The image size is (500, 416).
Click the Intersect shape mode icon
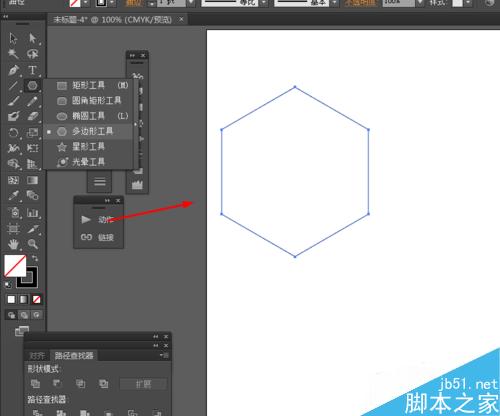coord(80,384)
